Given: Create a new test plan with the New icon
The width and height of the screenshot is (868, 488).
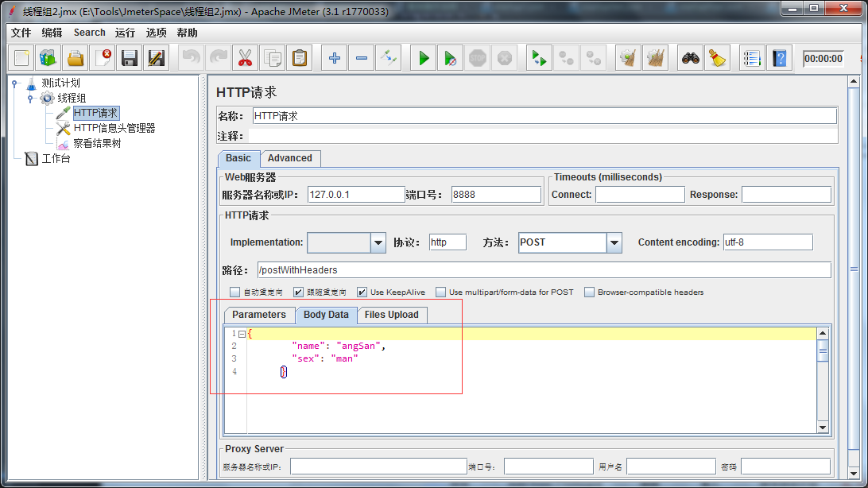Looking at the screenshot, I should [x=21, y=58].
